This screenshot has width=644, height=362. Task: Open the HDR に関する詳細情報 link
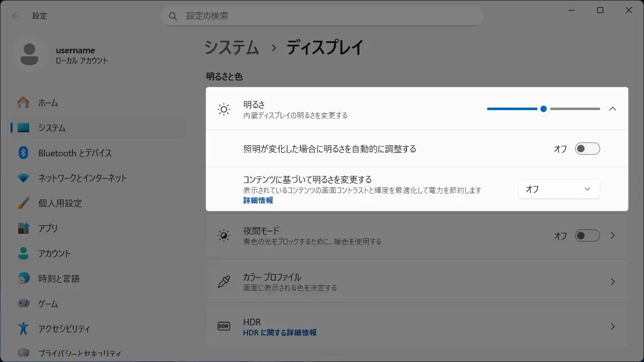280,333
